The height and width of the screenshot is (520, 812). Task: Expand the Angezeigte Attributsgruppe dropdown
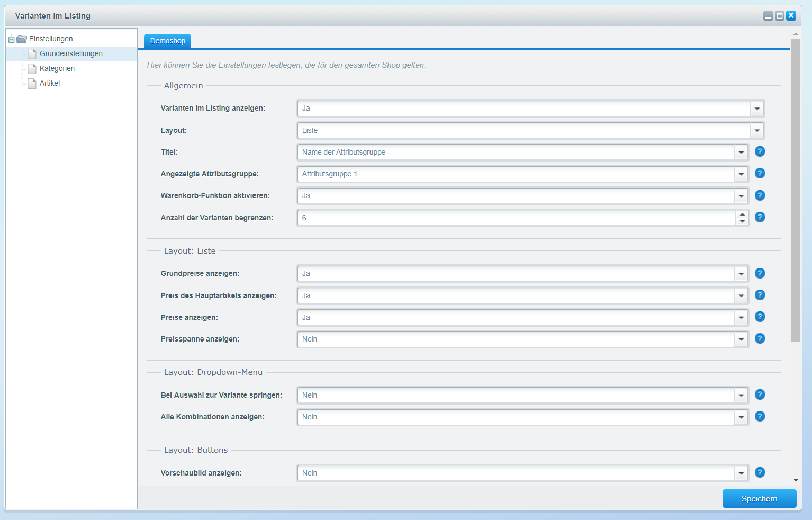[741, 174]
